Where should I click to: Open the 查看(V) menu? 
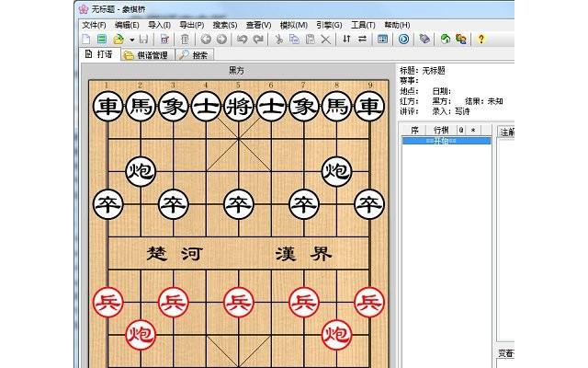[258, 25]
